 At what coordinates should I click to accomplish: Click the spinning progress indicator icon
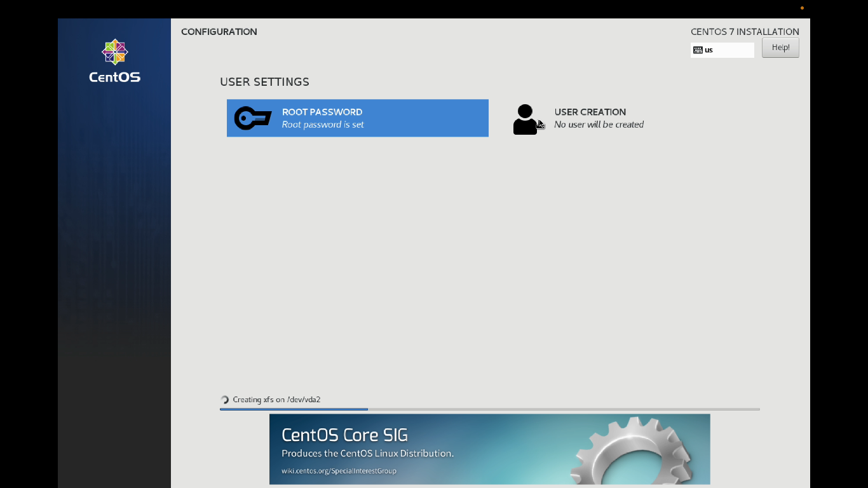click(224, 400)
